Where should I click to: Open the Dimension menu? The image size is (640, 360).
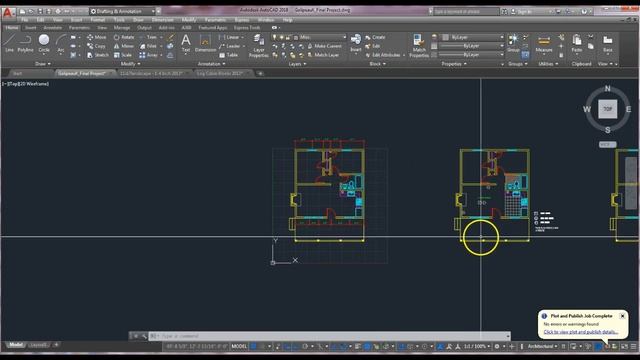[x=162, y=20]
